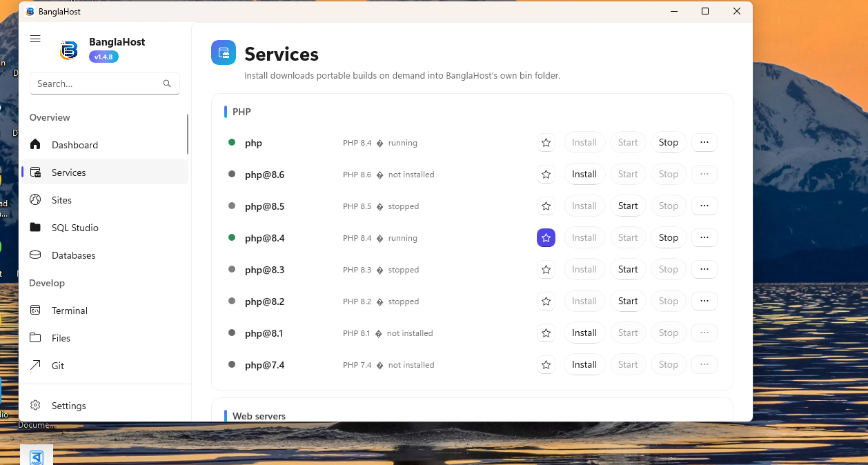Viewport: 868px width, 465px height.
Task: Open more options for php@8.4
Action: 704,237
